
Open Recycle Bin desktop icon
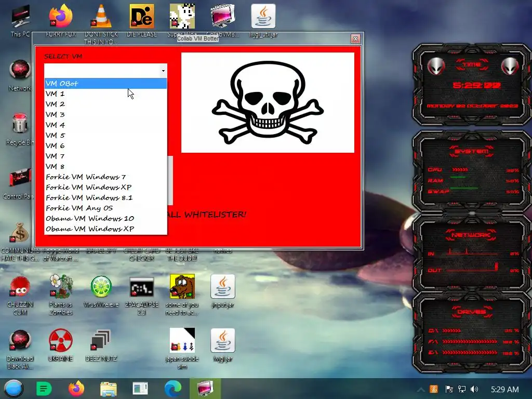click(x=20, y=129)
